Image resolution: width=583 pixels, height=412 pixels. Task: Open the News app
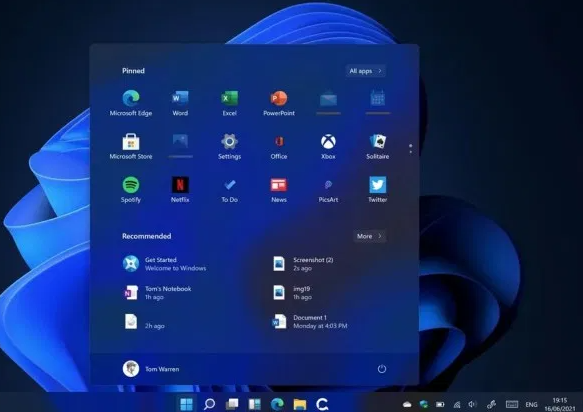279,190
